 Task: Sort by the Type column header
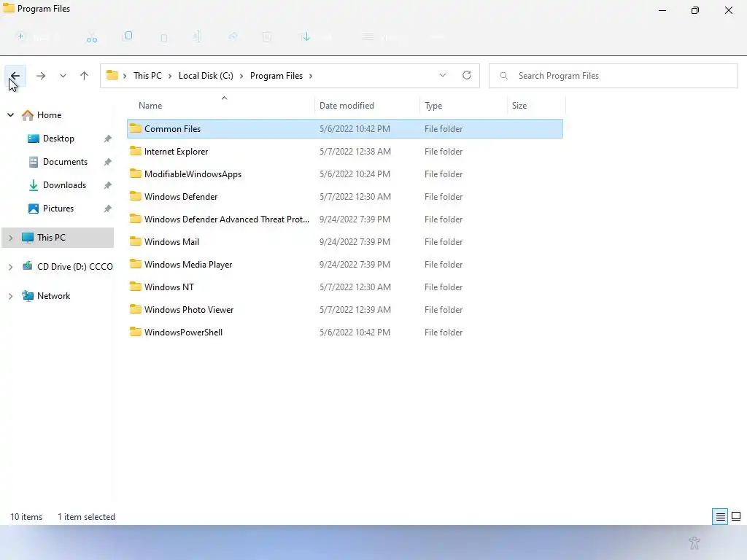pos(433,106)
